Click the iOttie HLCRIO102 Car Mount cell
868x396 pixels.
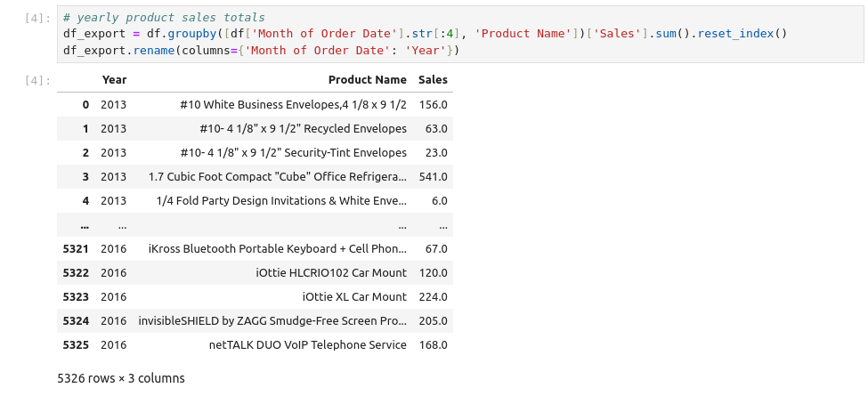[x=330, y=273]
